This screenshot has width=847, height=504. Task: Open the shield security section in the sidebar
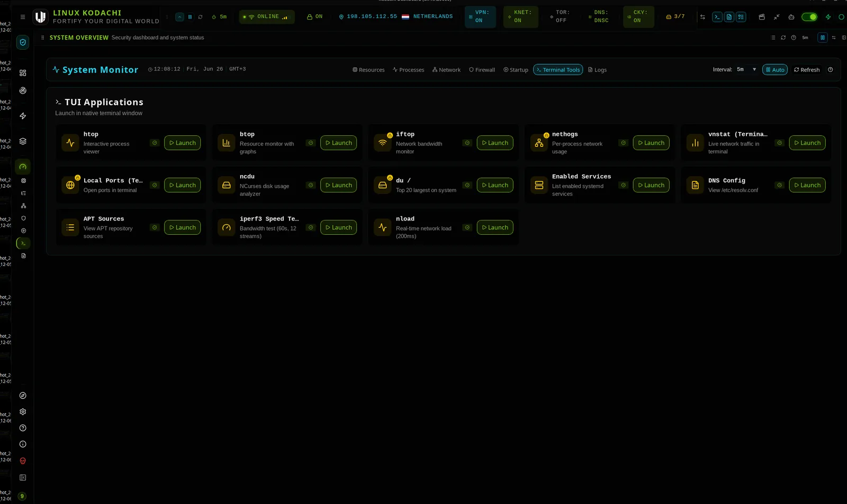click(23, 42)
